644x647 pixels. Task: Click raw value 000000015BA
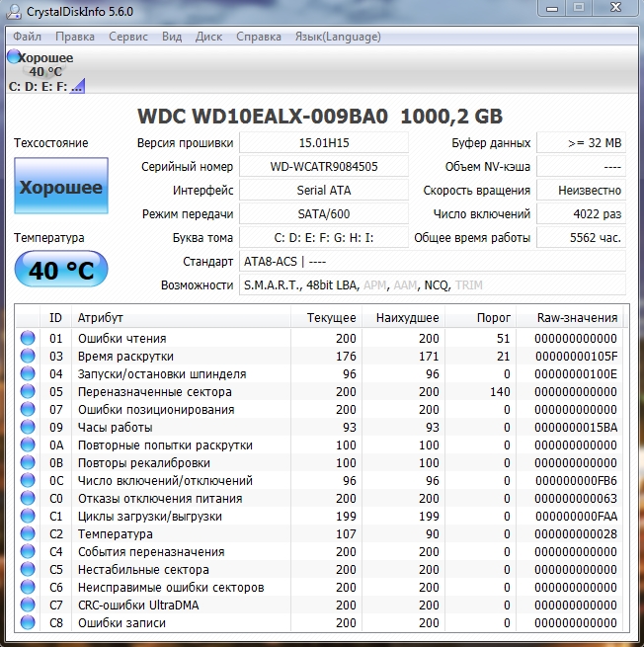click(576, 427)
